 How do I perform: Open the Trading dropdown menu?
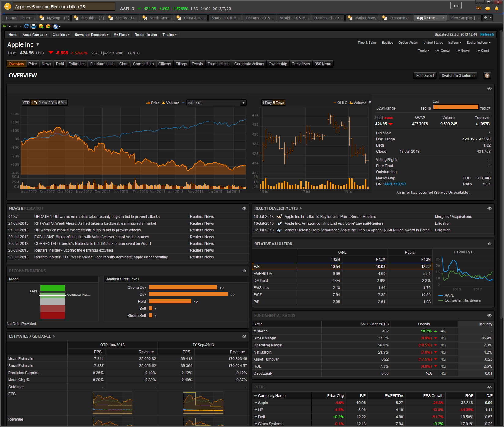click(x=169, y=35)
